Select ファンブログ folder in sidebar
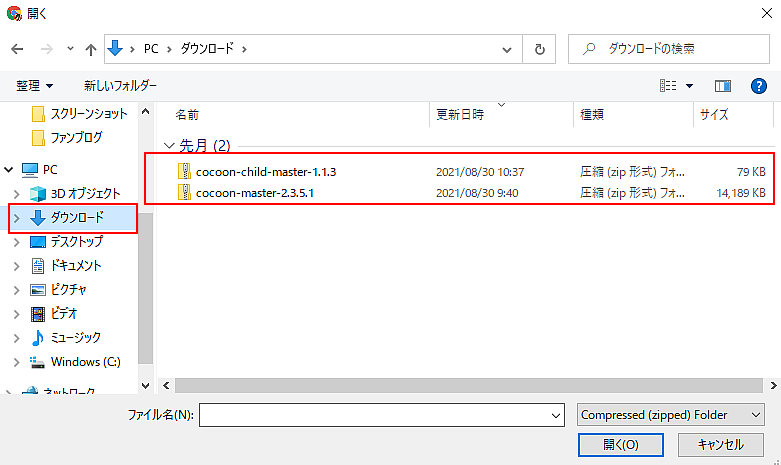781x465 pixels. click(x=67, y=137)
